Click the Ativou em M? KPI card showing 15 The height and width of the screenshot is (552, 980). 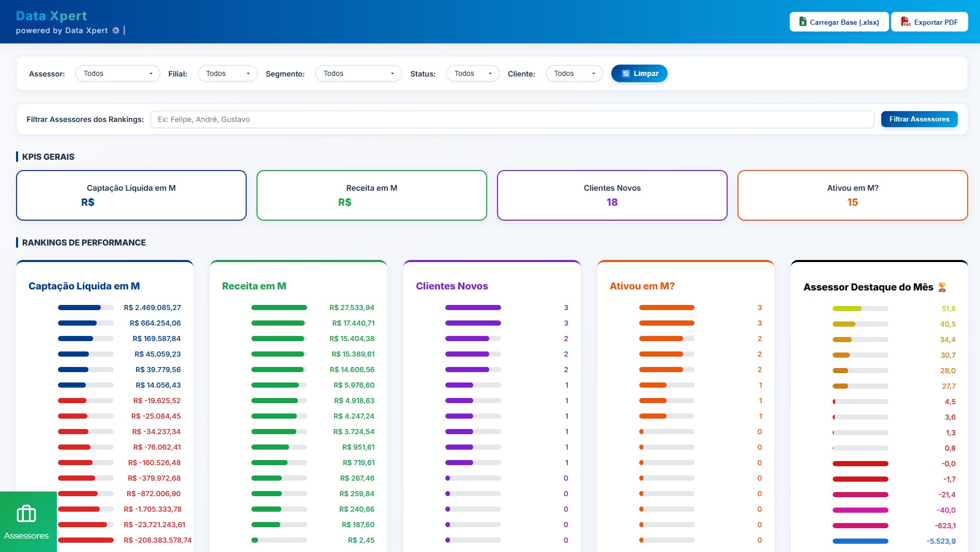pos(852,195)
